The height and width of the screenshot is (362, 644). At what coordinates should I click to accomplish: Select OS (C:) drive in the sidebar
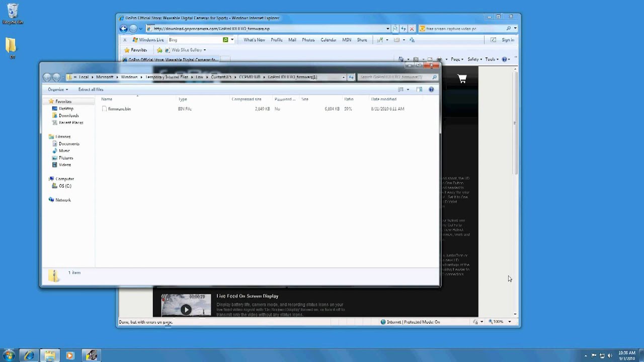pos(65,186)
